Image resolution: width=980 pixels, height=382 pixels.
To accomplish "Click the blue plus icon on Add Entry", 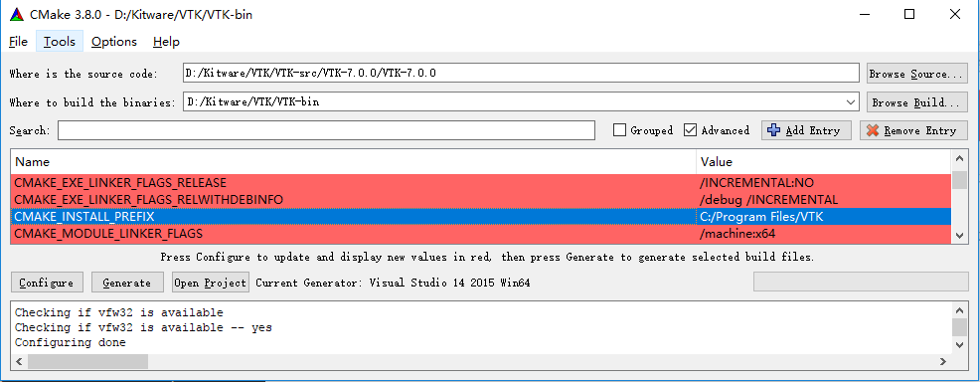I will 773,130.
